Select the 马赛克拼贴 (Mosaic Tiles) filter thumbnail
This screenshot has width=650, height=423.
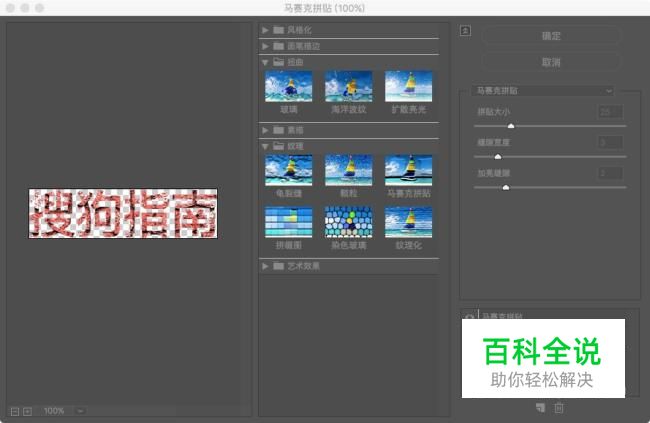tap(408, 170)
